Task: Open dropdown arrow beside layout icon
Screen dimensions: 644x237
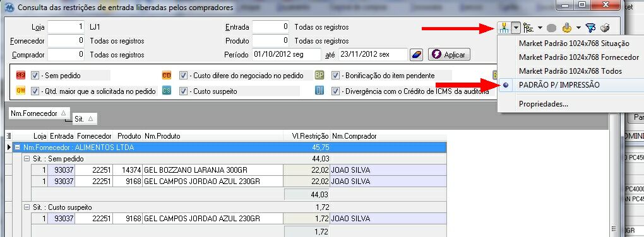Action: pos(516,28)
